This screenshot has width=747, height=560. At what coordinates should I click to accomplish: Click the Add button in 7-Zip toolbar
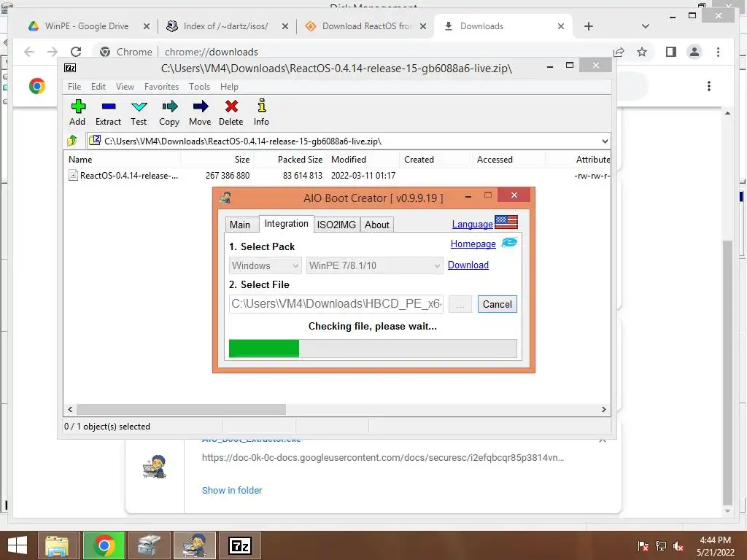(x=77, y=112)
